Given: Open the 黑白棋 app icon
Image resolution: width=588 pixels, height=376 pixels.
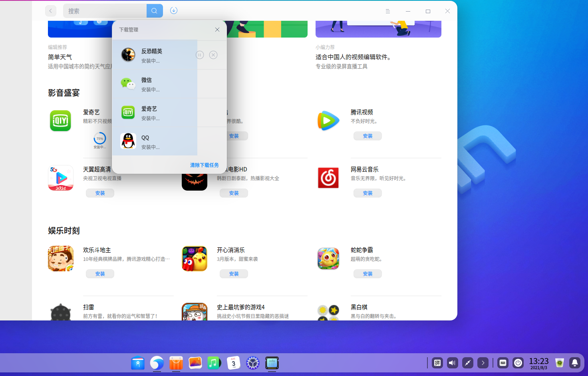Looking at the screenshot, I should (328, 312).
